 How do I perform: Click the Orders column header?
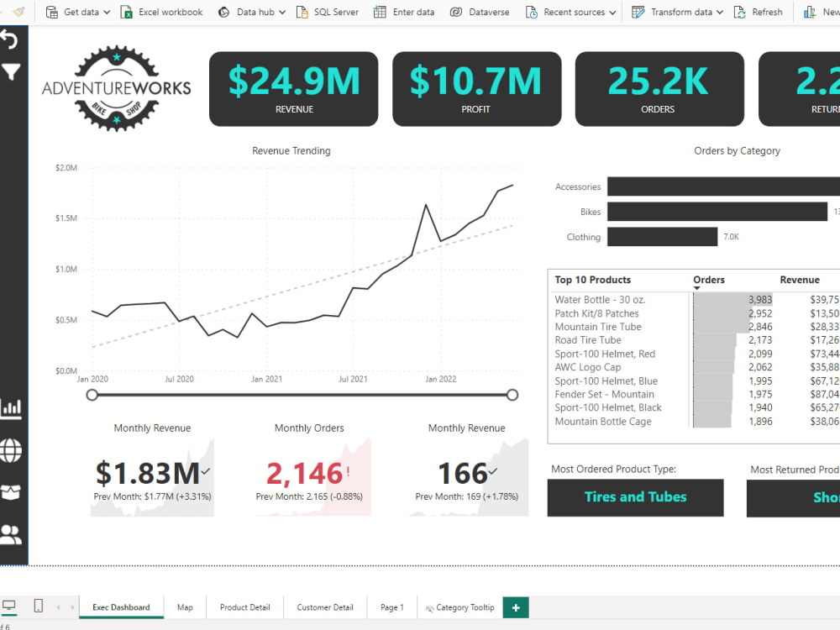click(x=709, y=280)
